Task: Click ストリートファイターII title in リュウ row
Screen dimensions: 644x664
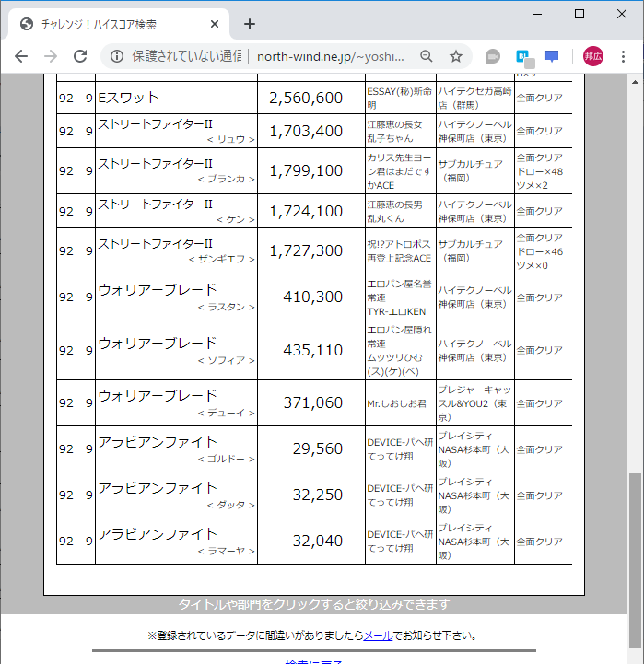Action: [155, 123]
